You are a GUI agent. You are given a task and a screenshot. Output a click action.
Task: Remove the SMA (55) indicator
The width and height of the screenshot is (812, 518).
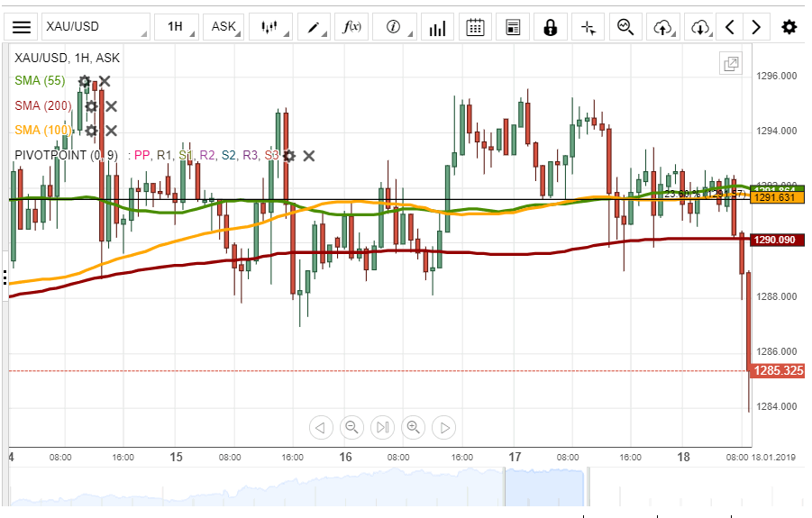pos(105,81)
